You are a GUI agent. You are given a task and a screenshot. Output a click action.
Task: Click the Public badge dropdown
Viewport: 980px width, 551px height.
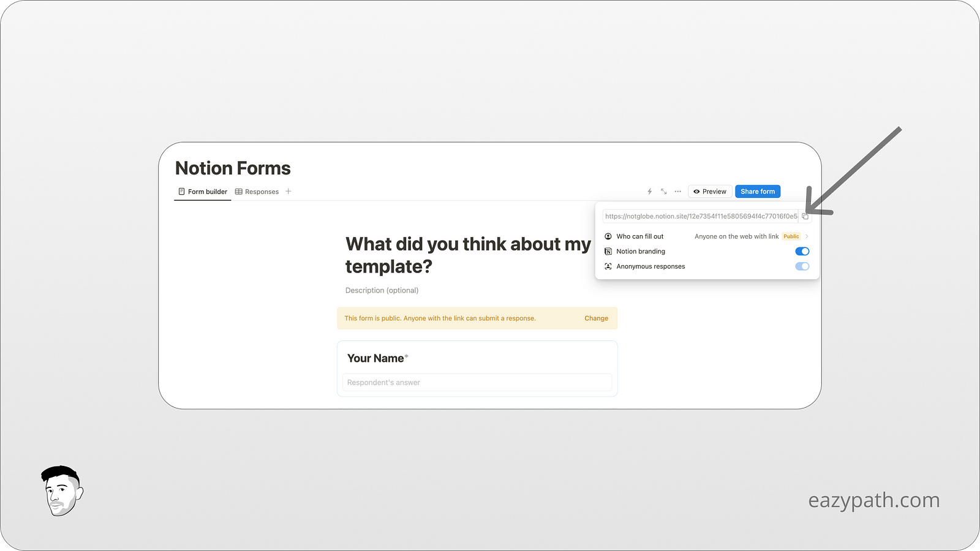pyautogui.click(x=791, y=236)
